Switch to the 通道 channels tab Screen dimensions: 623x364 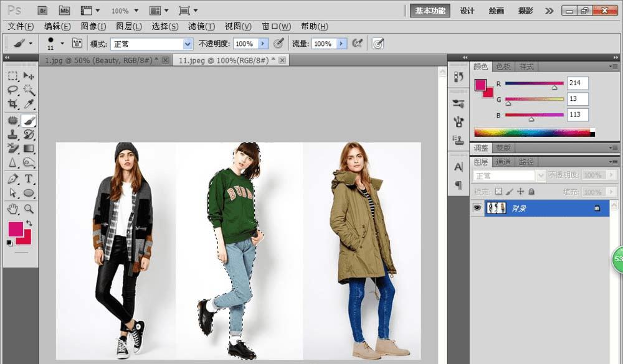point(503,162)
